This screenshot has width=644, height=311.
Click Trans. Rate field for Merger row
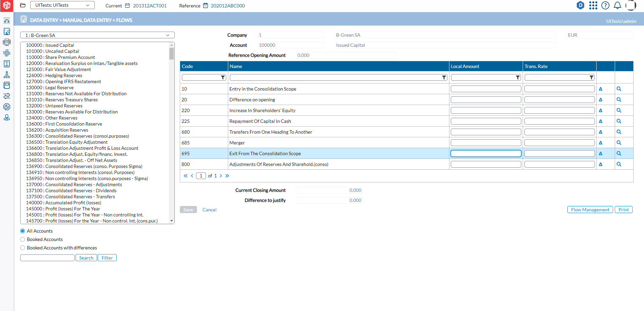(560, 143)
